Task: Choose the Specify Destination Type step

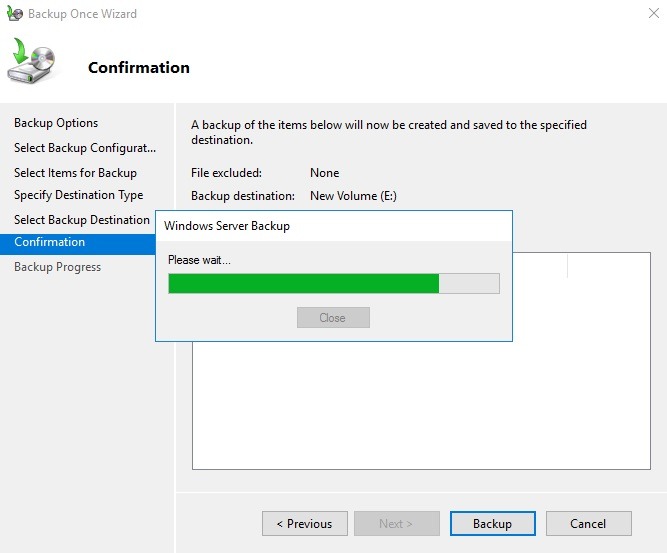Action: coord(78,195)
